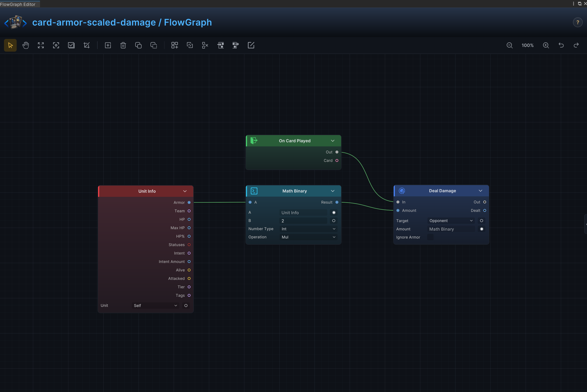The height and width of the screenshot is (392, 587).
Task: Click the card deck logo icon
Action: (15, 23)
